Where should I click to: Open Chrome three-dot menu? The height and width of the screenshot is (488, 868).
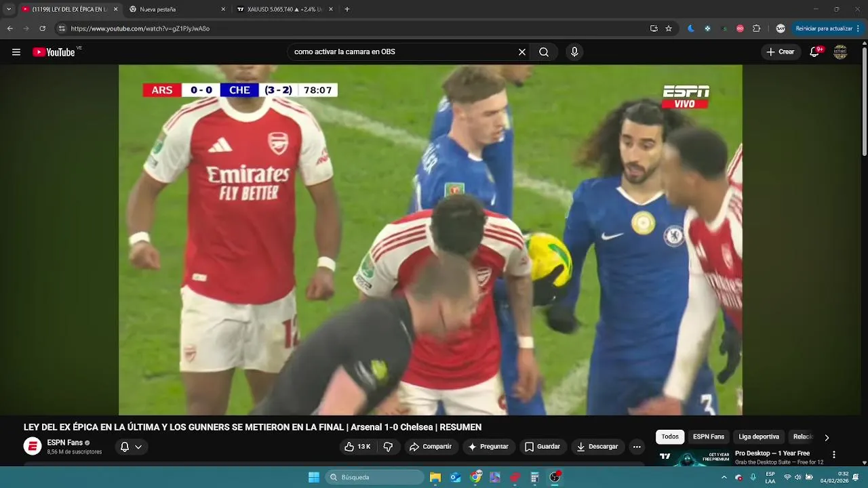[x=859, y=28]
